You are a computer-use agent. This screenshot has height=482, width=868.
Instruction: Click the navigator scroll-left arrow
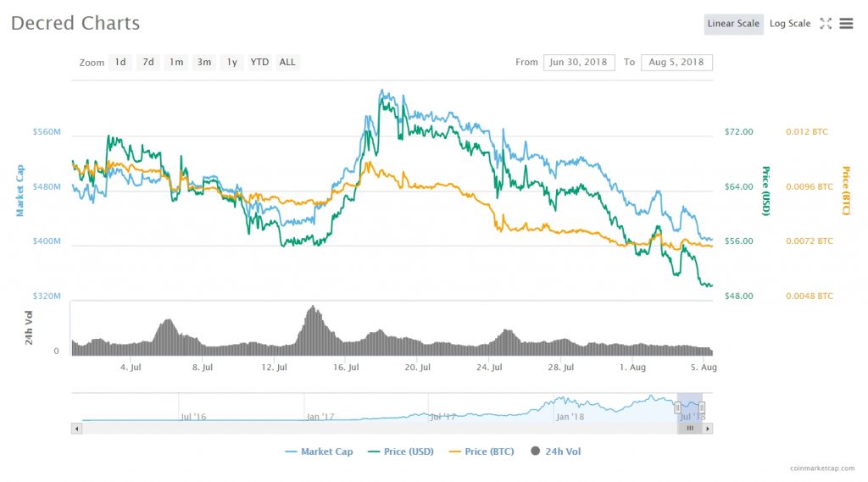coord(77,429)
